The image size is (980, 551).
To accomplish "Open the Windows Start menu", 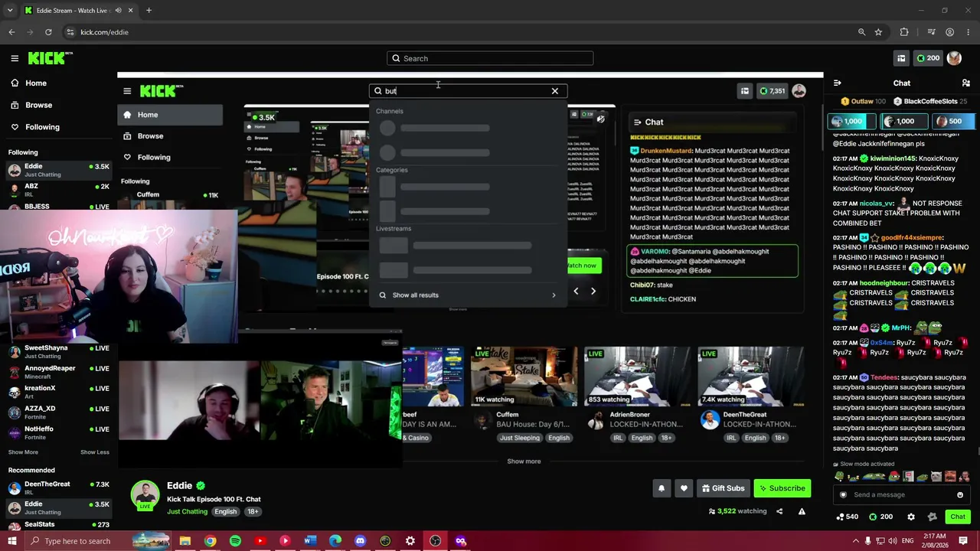I will point(12,541).
